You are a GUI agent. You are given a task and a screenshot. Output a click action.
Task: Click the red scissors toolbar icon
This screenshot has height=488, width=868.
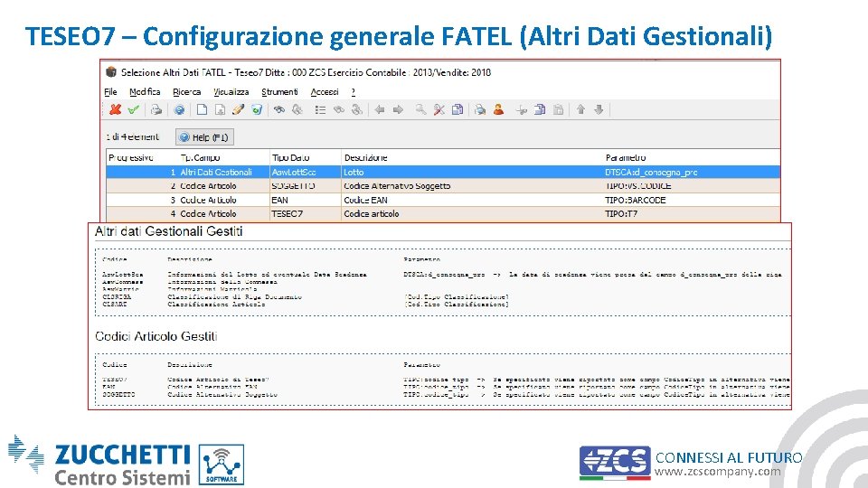[439, 109]
